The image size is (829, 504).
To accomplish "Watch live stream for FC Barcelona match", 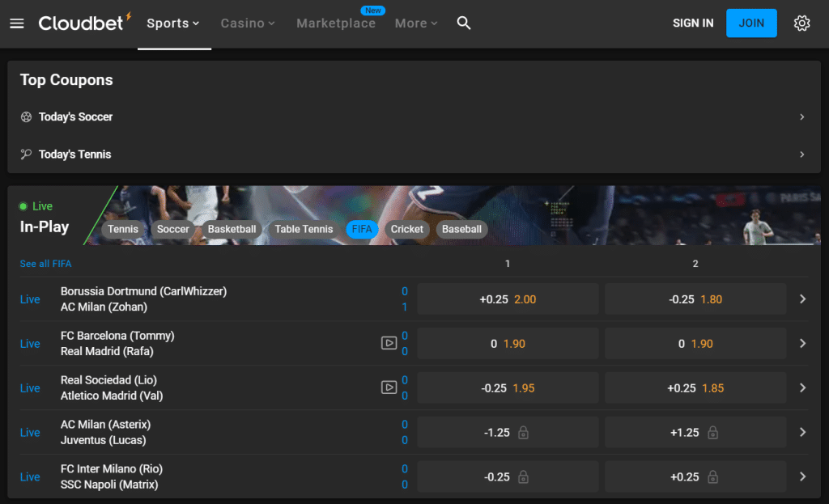I will pyautogui.click(x=389, y=343).
